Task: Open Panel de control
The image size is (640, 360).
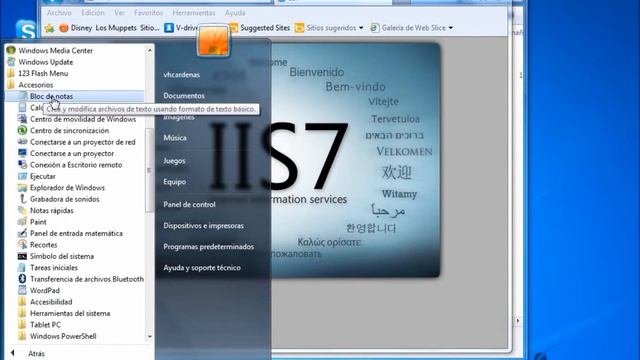Action: click(189, 204)
